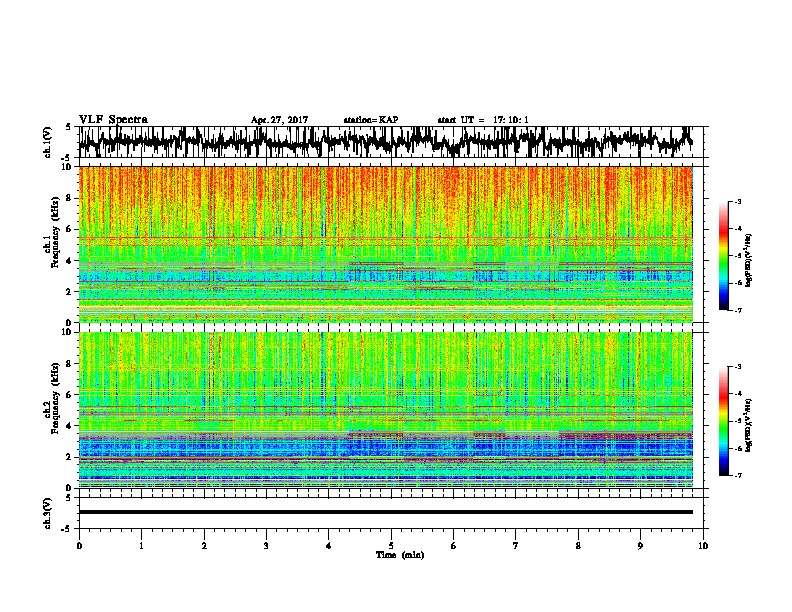
Task: Click the "VLF Spectra" plot title
Action: [113, 119]
